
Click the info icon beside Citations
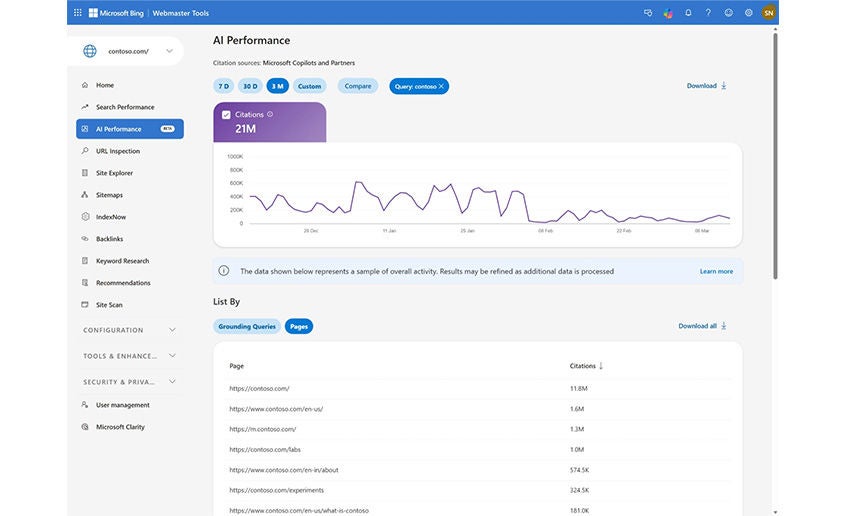click(x=270, y=115)
